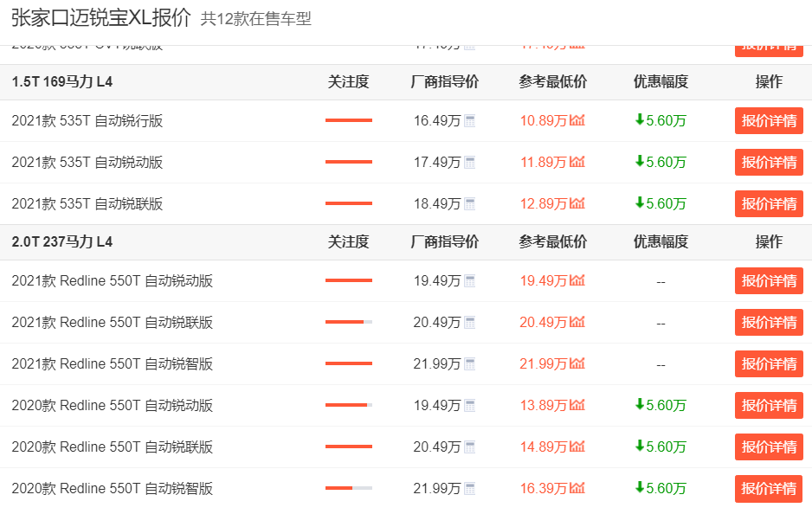Get 报价详情 for 2020款 Redline 550T 自动锐智版
Screen dimensions: 812x514
pos(769,487)
